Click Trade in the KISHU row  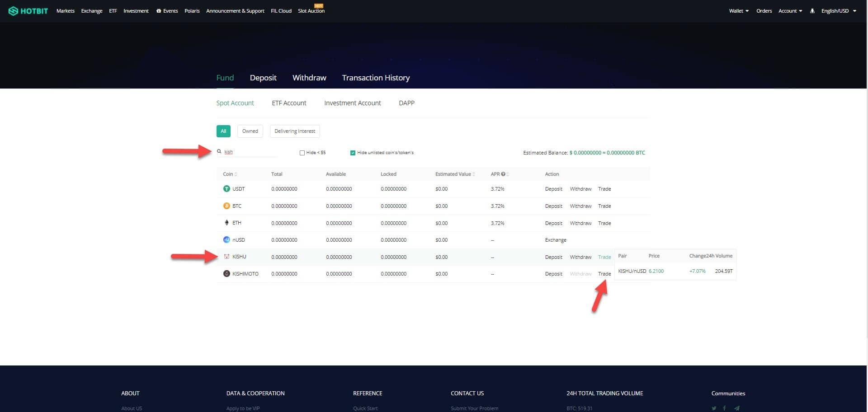coord(604,257)
